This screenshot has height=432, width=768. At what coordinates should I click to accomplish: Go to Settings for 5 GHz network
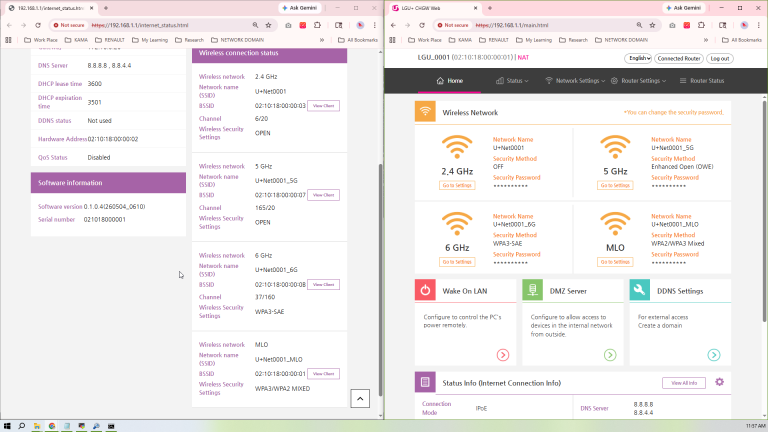point(615,185)
